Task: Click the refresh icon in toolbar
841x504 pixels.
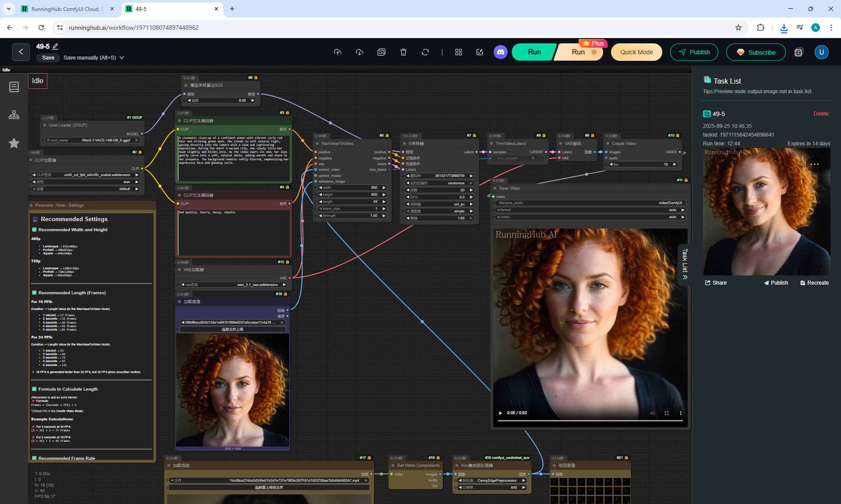Action: click(425, 52)
